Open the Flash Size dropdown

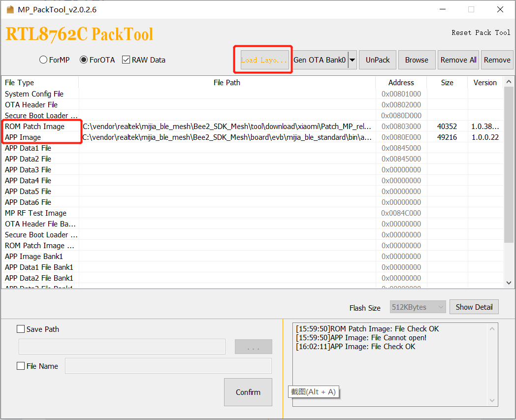(x=440, y=306)
